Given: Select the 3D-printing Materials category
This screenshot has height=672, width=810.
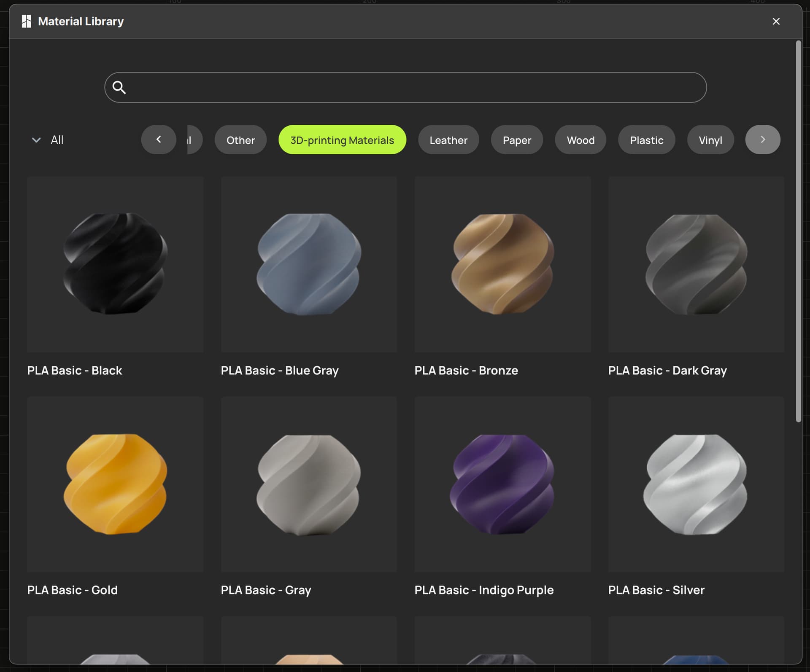Looking at the screenshot, I should [x=342, y=140].
